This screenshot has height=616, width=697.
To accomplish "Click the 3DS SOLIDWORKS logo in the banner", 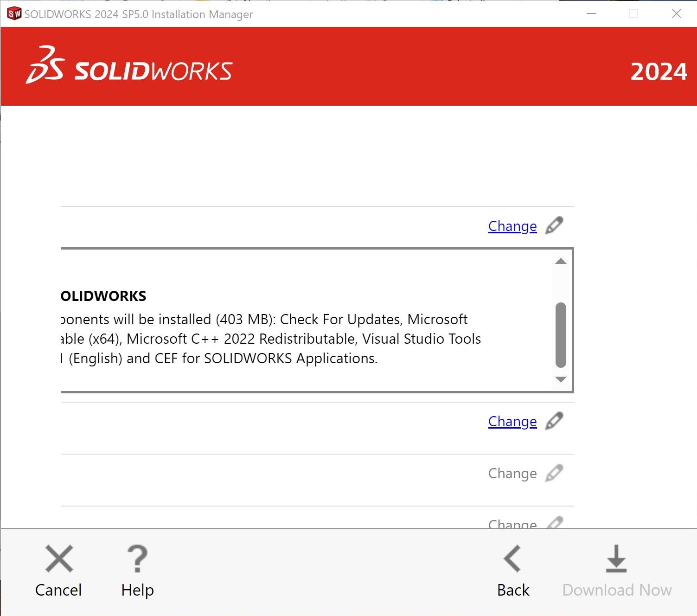I will 129,65.
